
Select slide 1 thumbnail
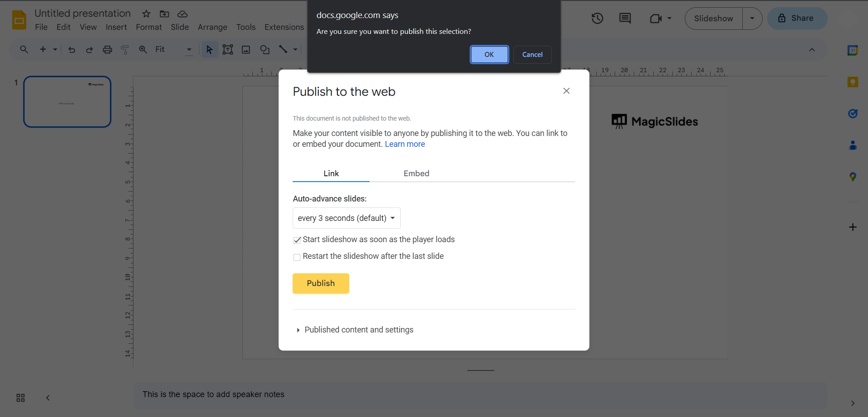coord(67,102)
